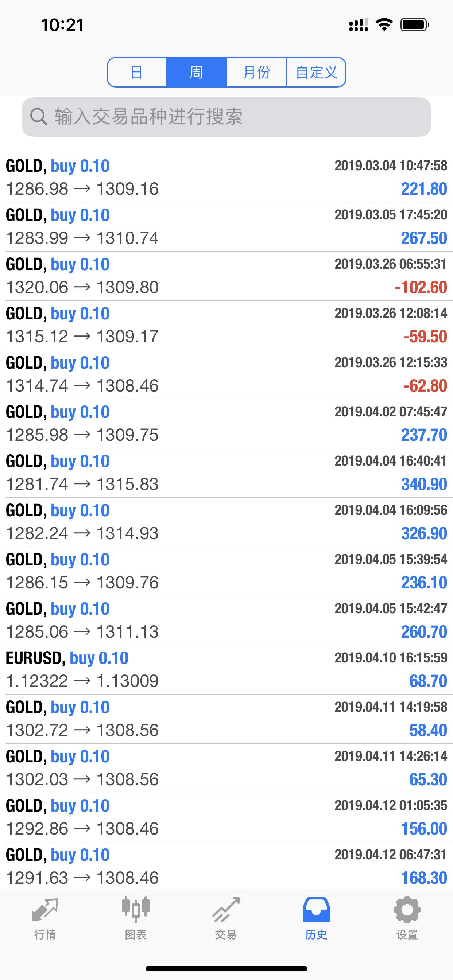The width and height of the screenshot is (453, 980).
Task: Open the trade dated 2019.04.02 07:45:47
Action: tap(226, 424)
